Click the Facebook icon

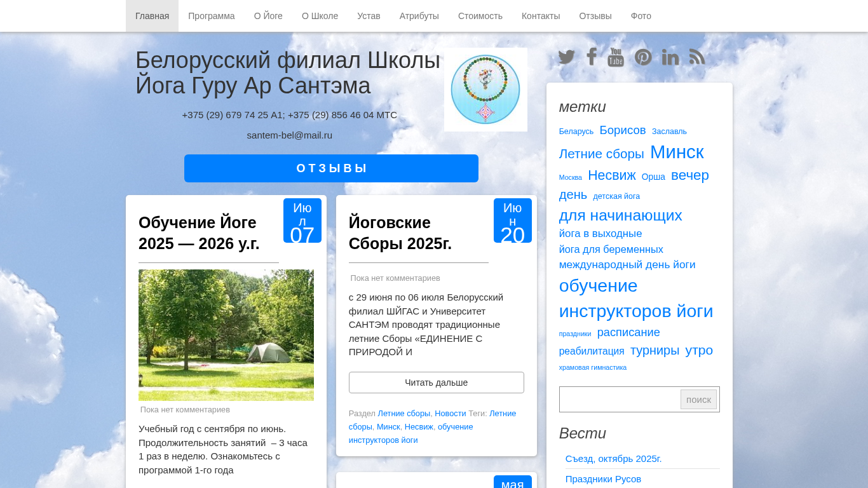(x=592, y=57)
